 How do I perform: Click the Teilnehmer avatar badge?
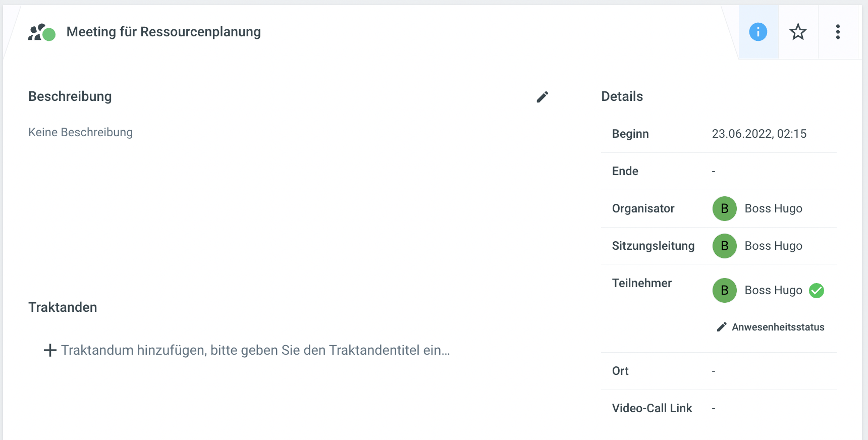(x=724, y=290)
